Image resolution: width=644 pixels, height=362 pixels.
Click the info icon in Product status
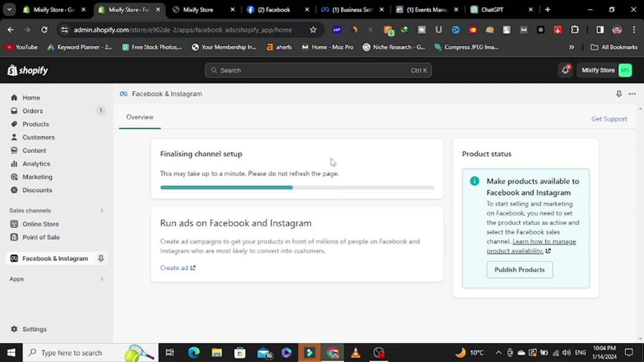pyautogui.click(x=474, y=182)
